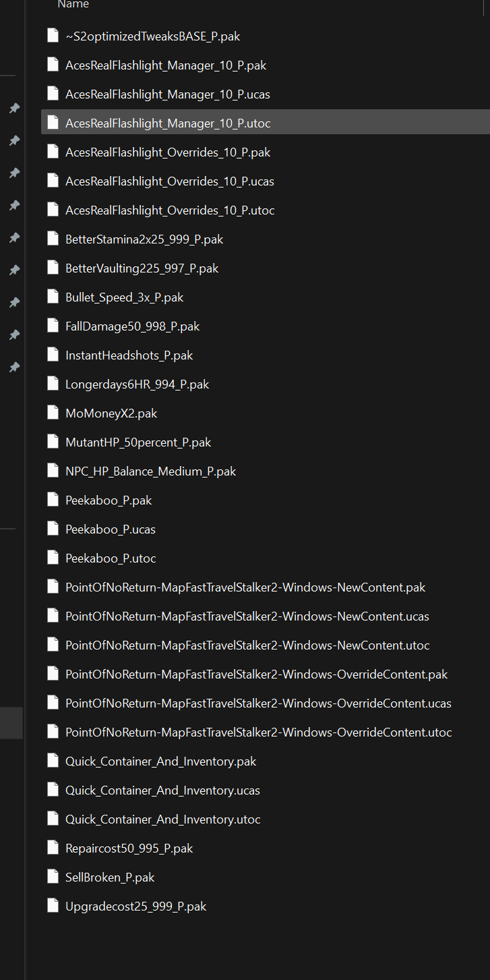Image resolution: width=490 pixels, height=980 pixels.
Task: Click file icon of Upgradecost25_999_P.pak
Action: [53, 906]
